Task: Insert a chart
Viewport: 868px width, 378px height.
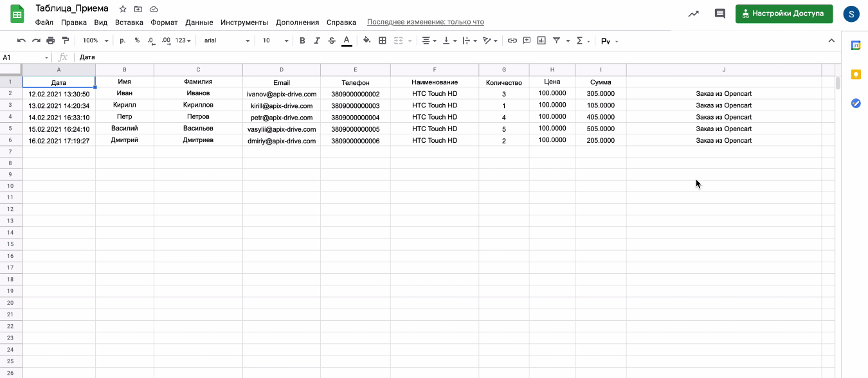Action: [x=541, y=40]
